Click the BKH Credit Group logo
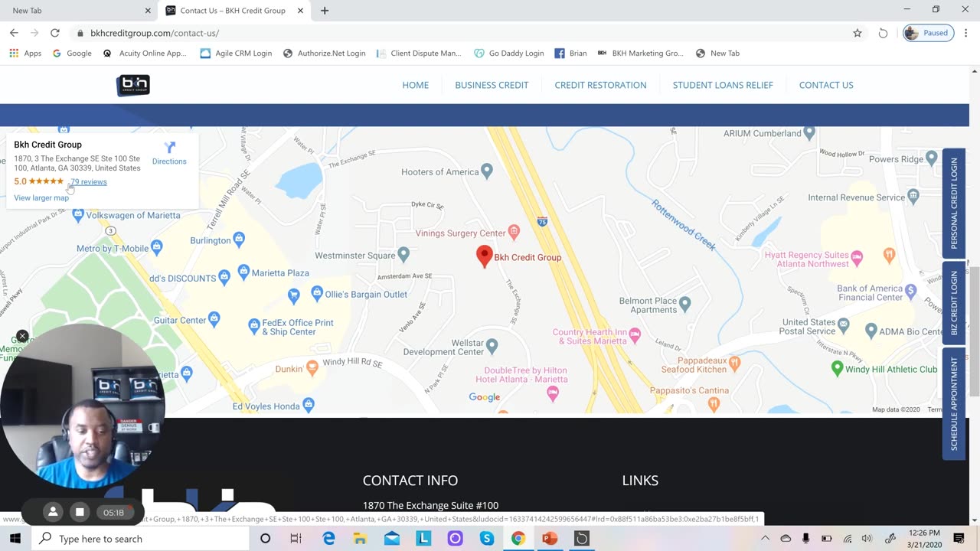The height and width of the screenshot is (551, 980). click(x=133, y=85)
